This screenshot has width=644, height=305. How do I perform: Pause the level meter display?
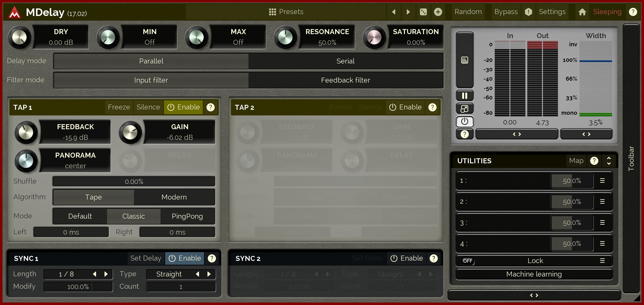tap(465, 96)
